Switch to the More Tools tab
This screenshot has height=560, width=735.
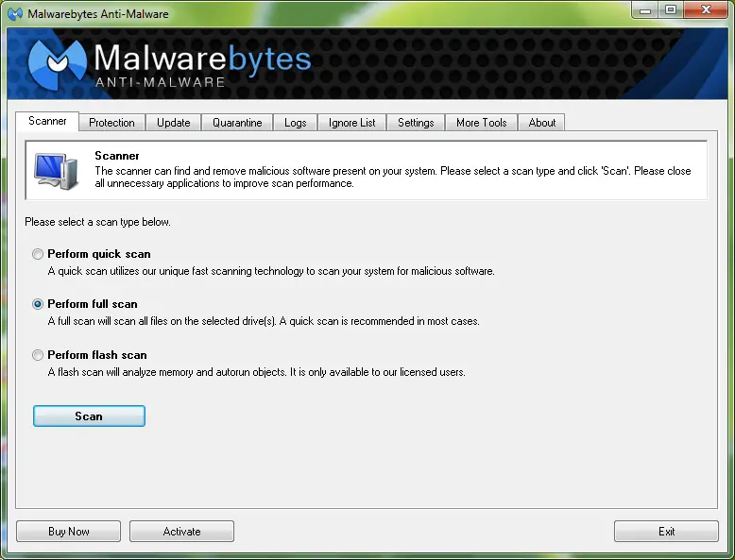[x=482, y=123]
